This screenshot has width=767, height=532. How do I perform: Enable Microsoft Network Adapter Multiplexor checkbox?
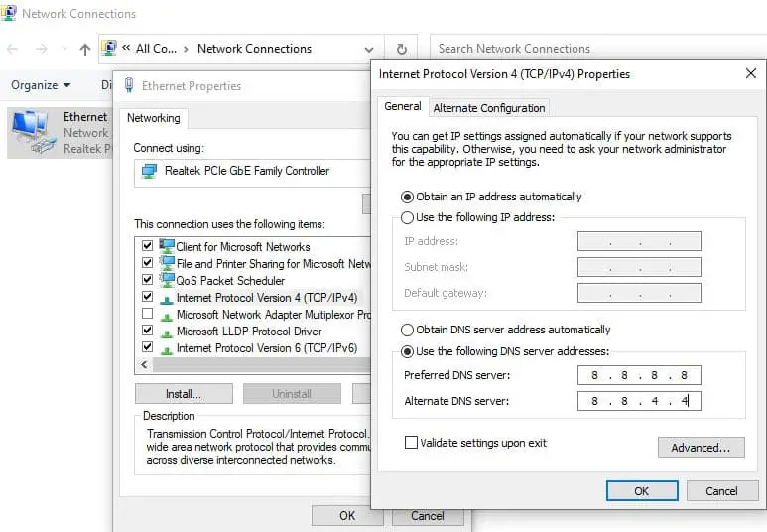pos(148,315)
